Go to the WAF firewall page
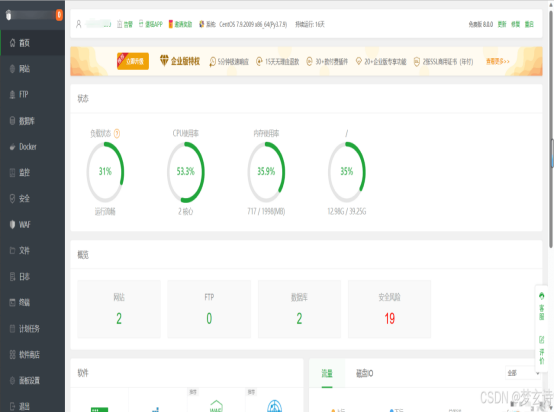Image resolution: width=554 pixels, height=412 pixels. (32, 224)
